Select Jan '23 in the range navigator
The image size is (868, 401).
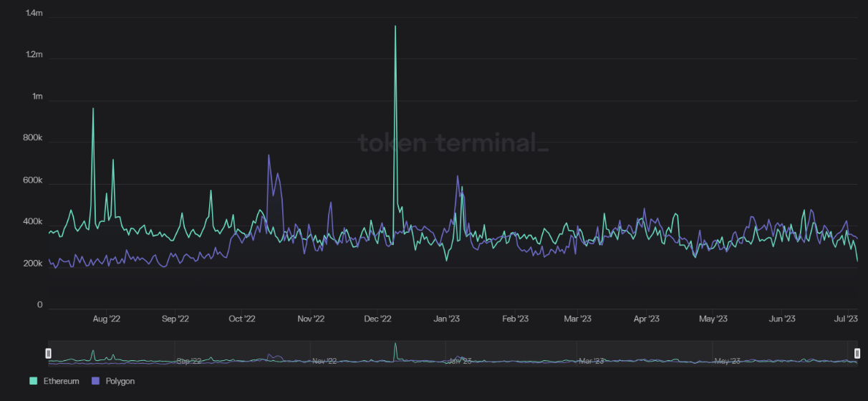[x=460, y=362]
